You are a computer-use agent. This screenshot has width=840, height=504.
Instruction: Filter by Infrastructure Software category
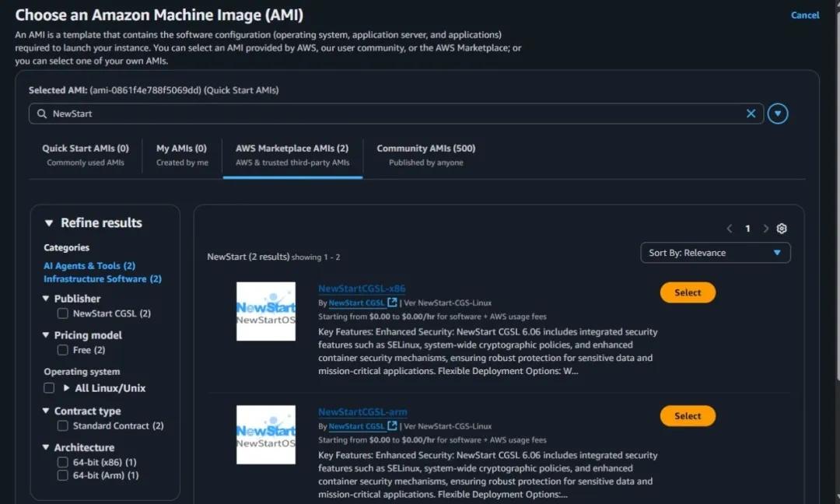point(103,279)
